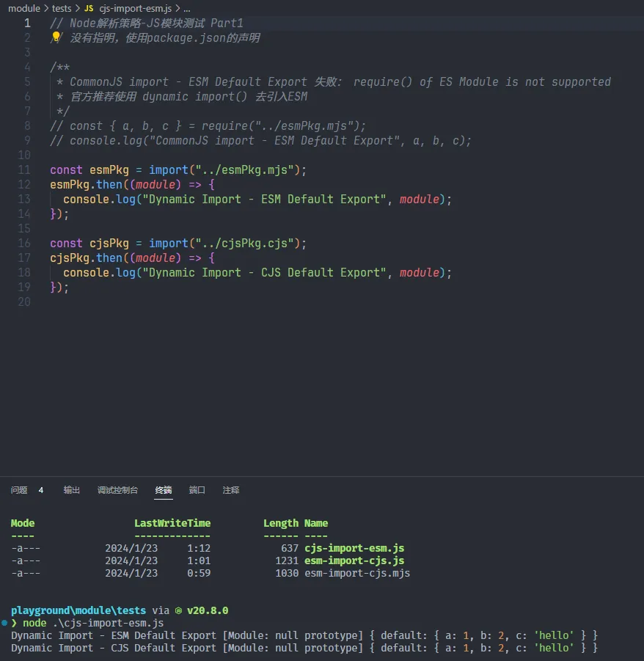
Task: Click the JS file icon in breadcrumbs
Action: click(89, 8)
